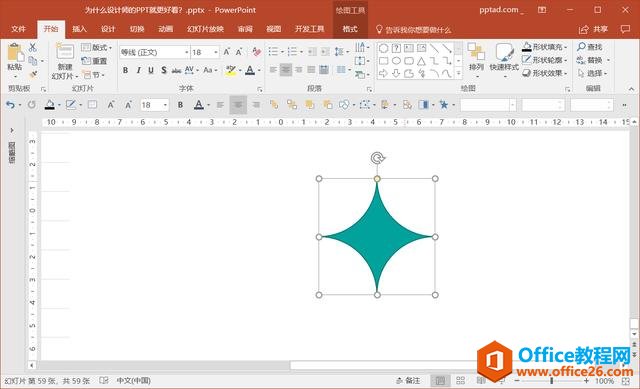Viewport: 640px width, 389px height.
Task: Open the 快速样式 quick styles button
Action: point(504,61)
